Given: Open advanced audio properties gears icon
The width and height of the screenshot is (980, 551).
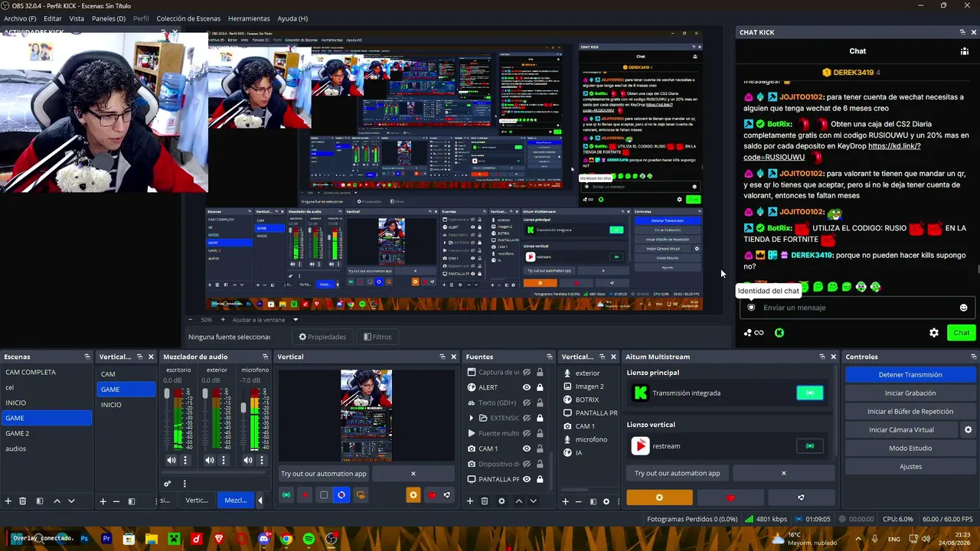Looking at the screenshot, I should pyautogui.click(x=168, y=484).
